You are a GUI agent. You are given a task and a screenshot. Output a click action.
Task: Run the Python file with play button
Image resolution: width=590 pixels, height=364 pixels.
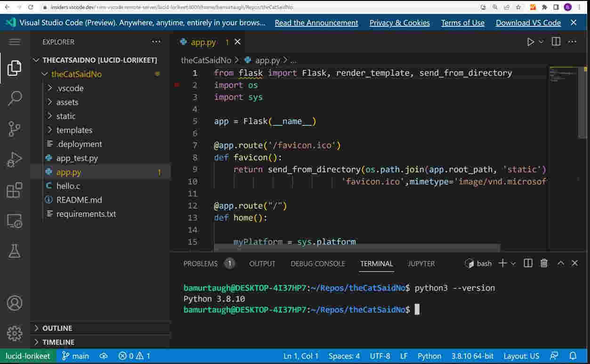pos(531,42)
